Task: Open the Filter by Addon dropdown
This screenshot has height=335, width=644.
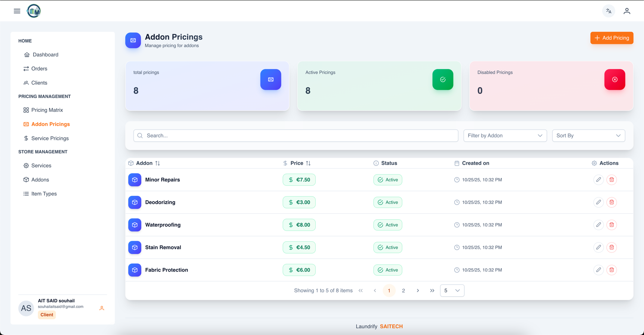Action: pos(505,136)
